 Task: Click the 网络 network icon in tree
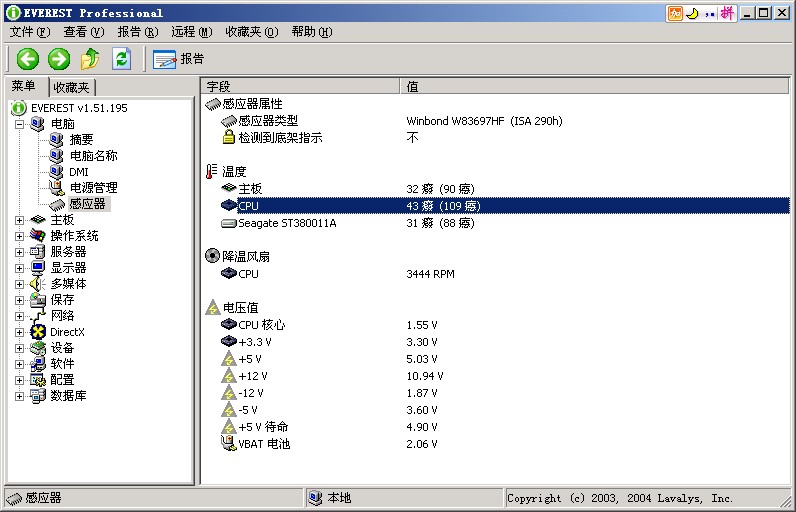click(38, 316)
